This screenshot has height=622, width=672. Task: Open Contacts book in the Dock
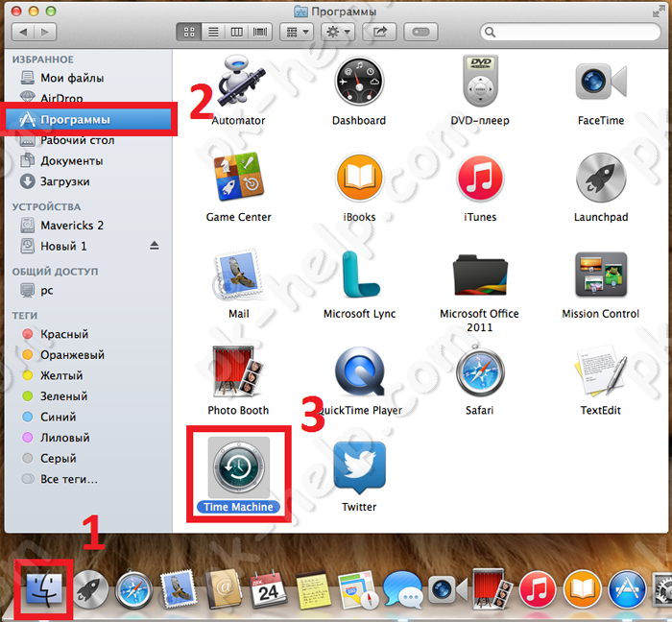tap(224, 588)
